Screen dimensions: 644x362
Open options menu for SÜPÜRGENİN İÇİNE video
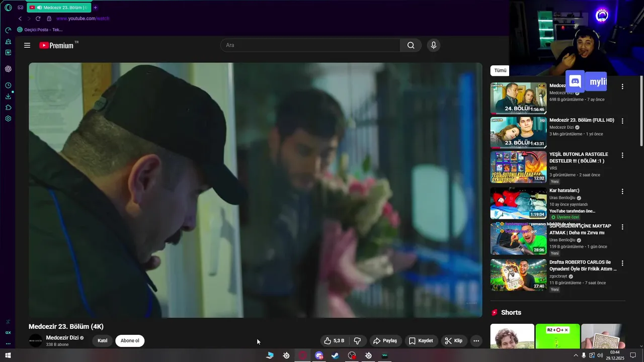(622, 227)
